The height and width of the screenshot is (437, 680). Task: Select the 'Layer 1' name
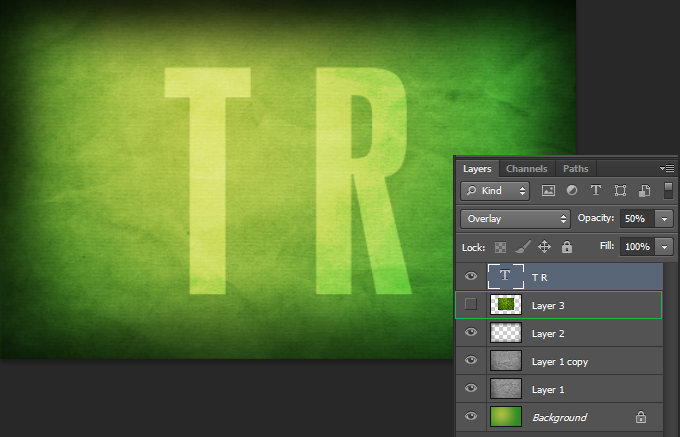pos(548,390)
